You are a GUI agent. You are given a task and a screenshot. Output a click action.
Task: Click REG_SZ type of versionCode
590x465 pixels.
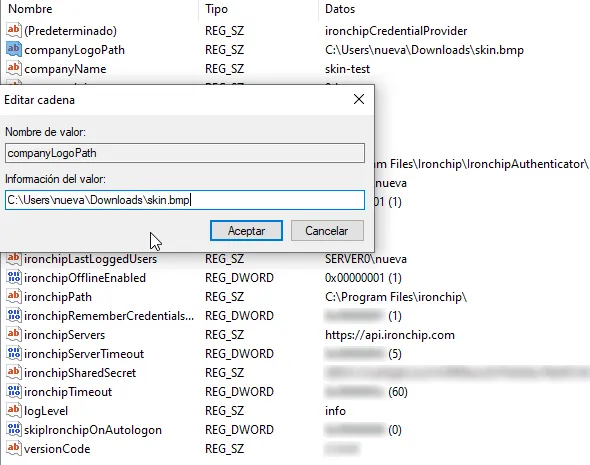click(x=224, y=449)
